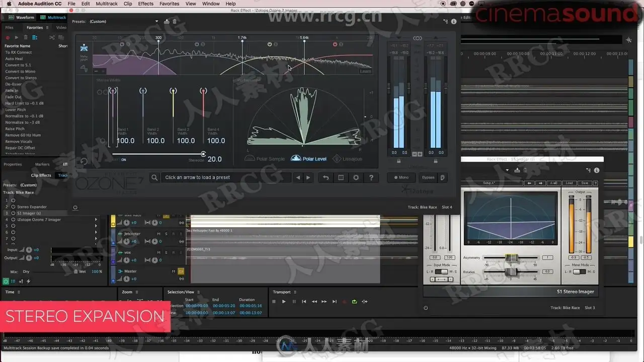Click the Stereoize amount slider handle

coord(203,154)
